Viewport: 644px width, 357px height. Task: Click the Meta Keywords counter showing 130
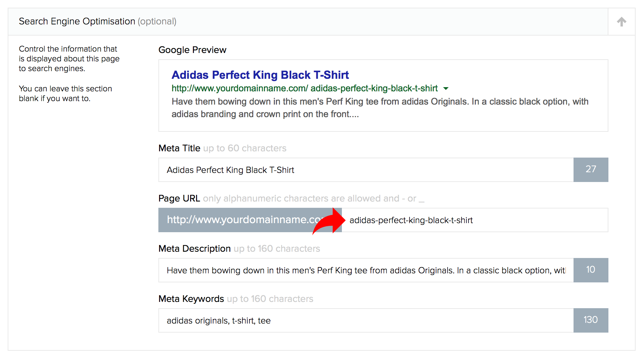click(x=591, y=320)
